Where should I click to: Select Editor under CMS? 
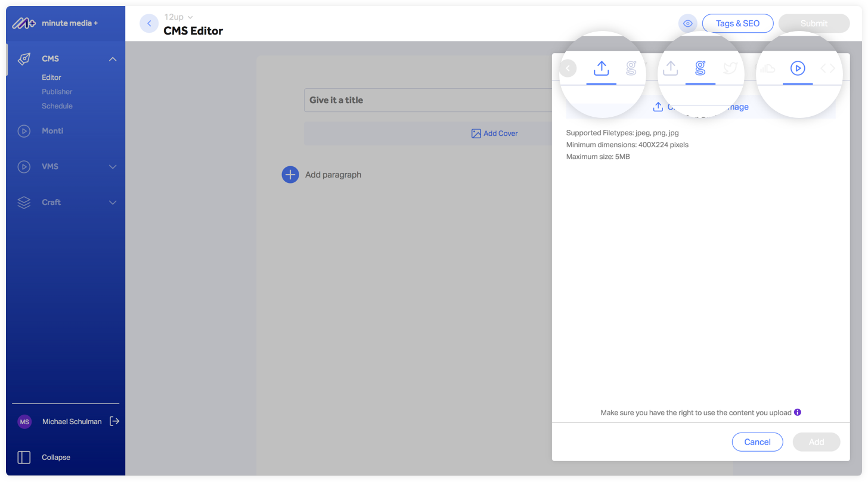tap(51, 77)
